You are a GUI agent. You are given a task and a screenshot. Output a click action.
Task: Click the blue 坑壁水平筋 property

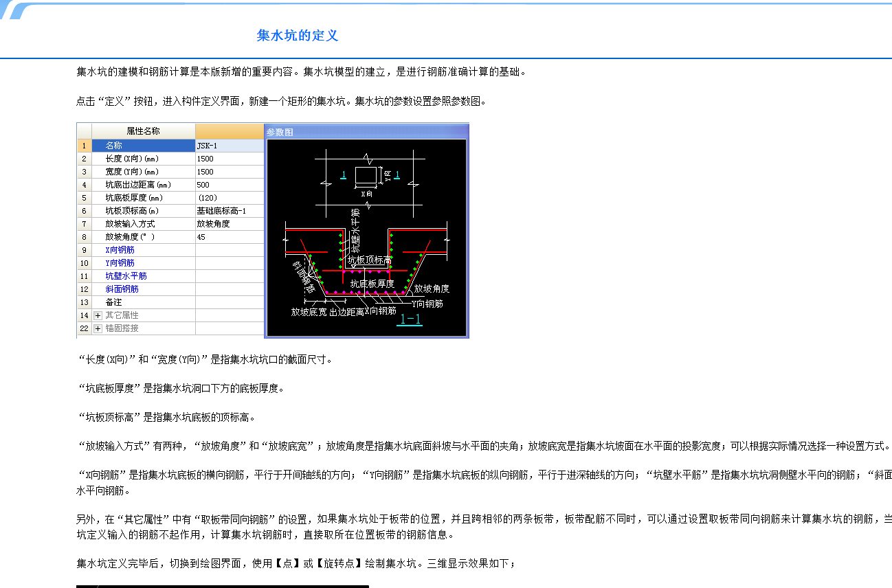[126, 276]
